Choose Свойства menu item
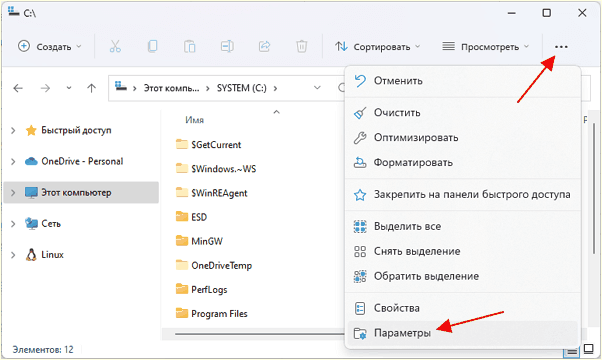602x360 pixels. tap(463, 308)
